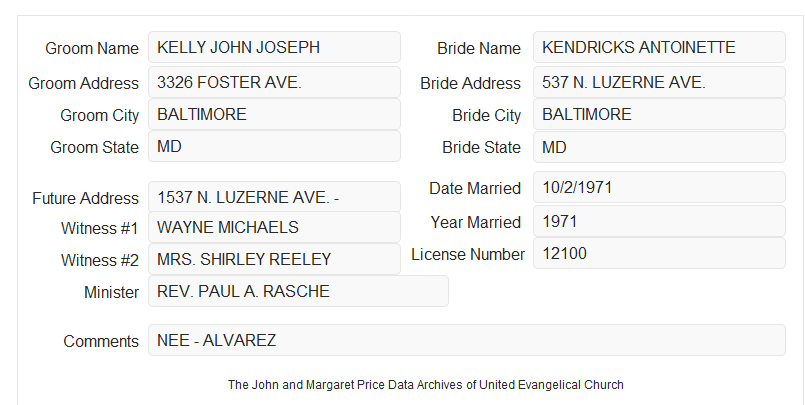Click the Bride City field
The width and height of the screenshot is (805, 405).
coord(659,114)
